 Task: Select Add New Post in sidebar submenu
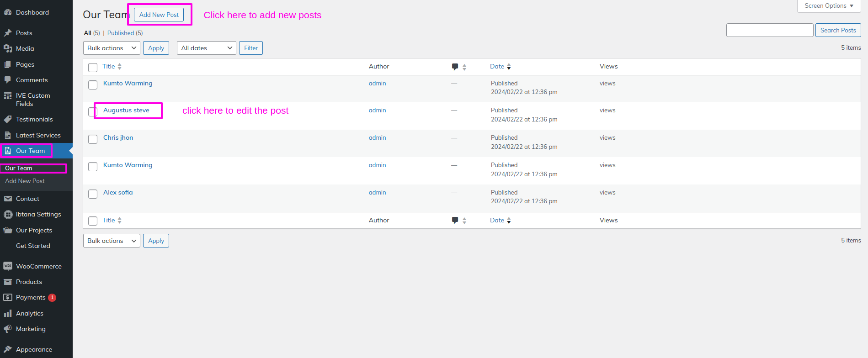point(25,181)
